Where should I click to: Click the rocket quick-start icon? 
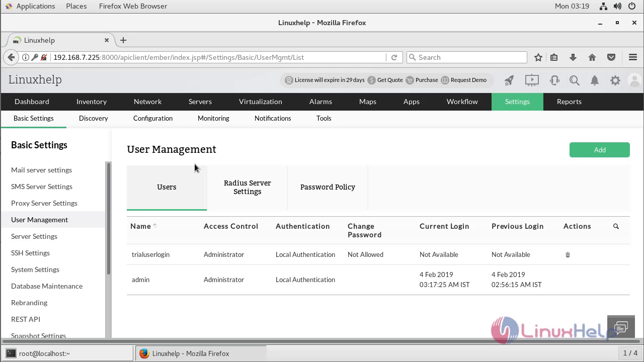coord(509,80)
